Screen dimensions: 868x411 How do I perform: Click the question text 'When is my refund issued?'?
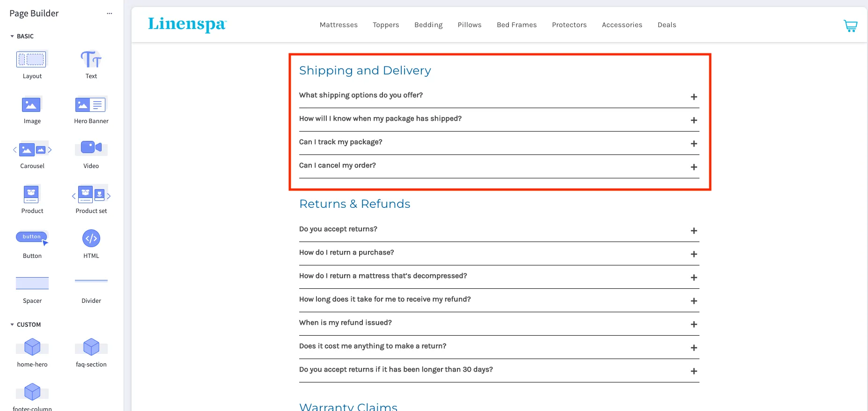[x=346, y=323]
